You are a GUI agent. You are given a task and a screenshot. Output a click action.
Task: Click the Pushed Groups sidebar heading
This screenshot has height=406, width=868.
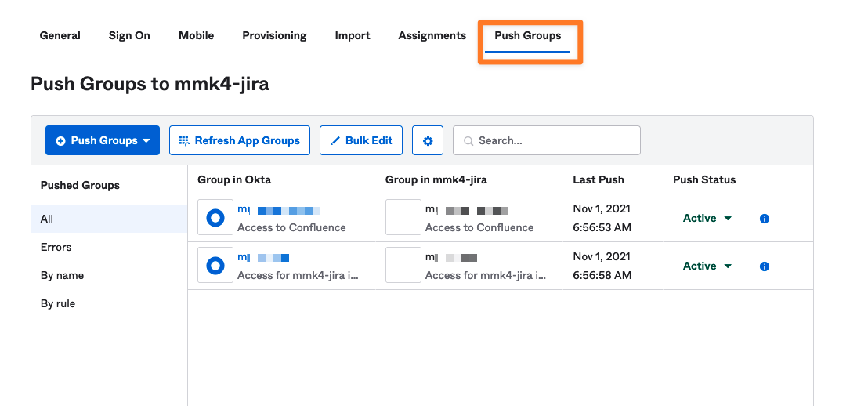coord(80,185)
